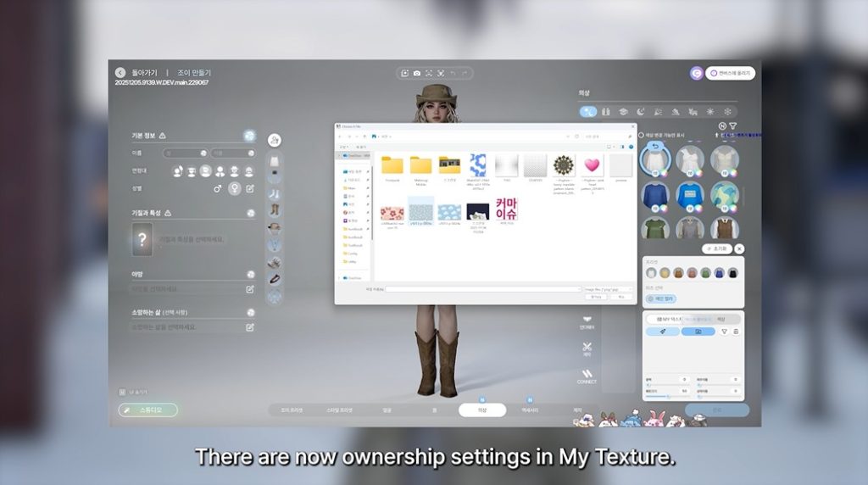The image size is (868, 485).
Task: Click the edit icon in the 소망하는 삶 row
Action: (x=250, y=327)
